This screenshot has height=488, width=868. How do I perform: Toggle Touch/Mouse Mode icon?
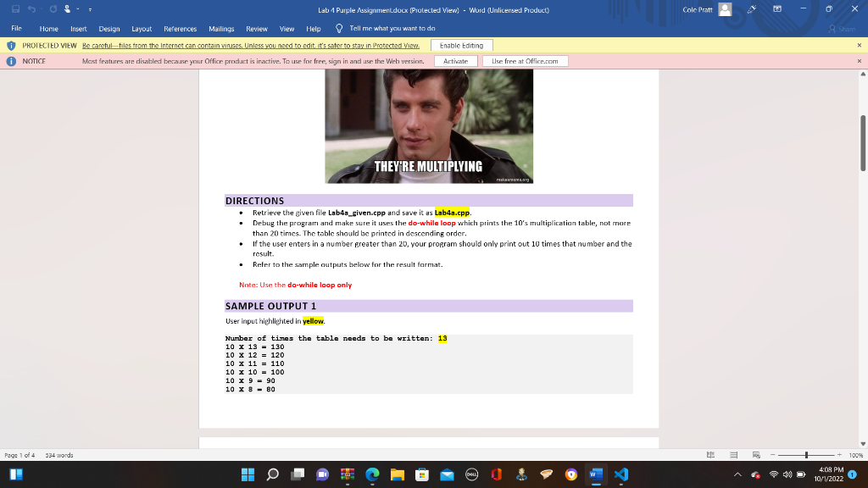(68, 9)
